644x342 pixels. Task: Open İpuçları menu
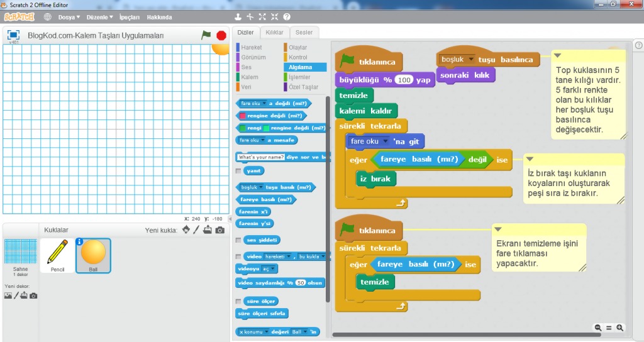(130, 17)
